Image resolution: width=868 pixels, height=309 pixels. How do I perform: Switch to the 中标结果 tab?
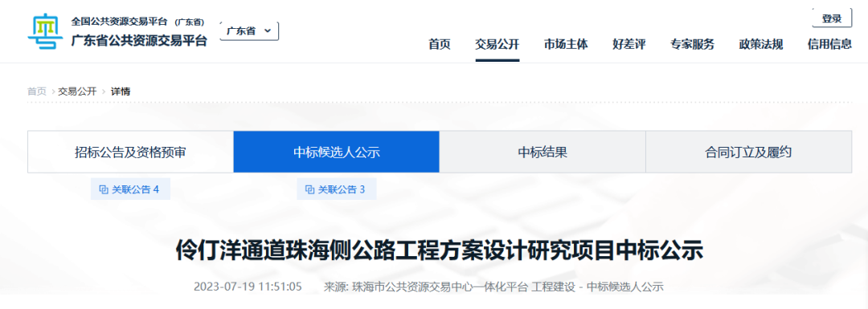(542, 152)
